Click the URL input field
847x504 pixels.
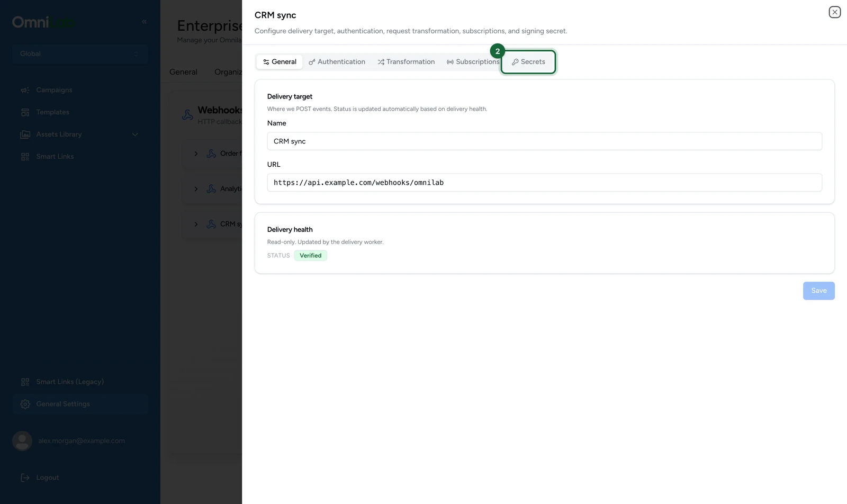pos(544,183)
